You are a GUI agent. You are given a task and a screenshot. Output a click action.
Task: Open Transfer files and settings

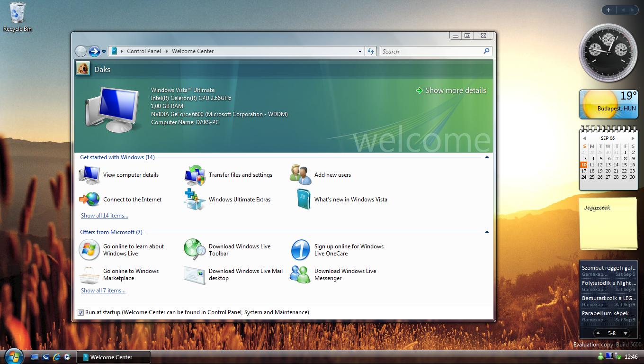pos(229,175)
